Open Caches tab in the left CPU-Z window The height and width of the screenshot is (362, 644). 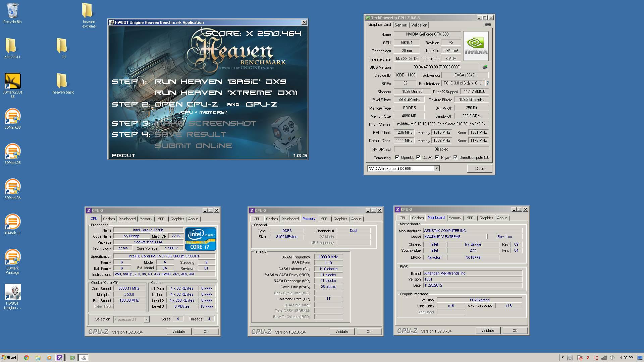point(109,219)
